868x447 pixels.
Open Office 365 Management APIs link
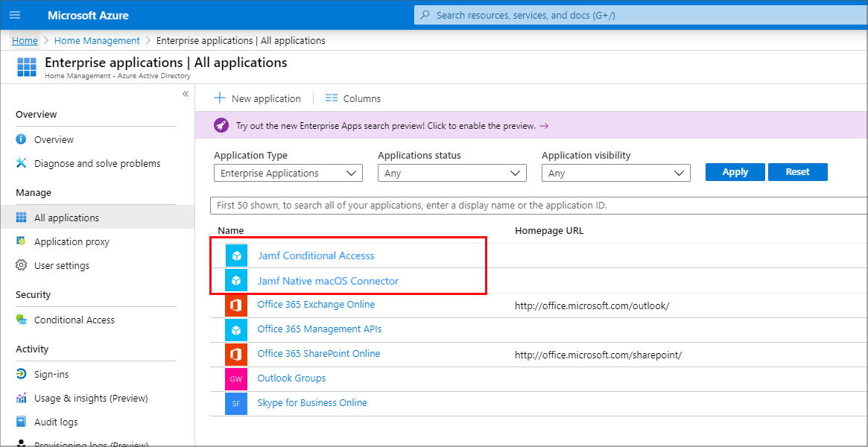[320, 329]
